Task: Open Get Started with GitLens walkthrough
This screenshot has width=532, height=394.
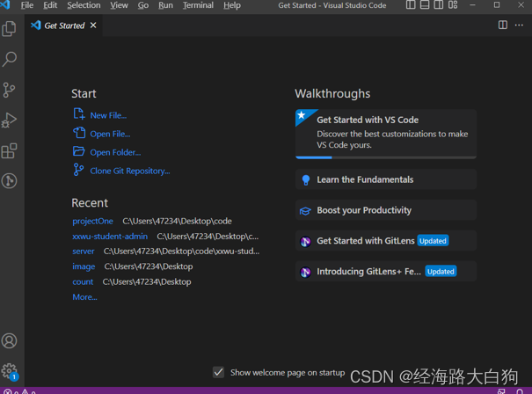Action: pyautogui.click(x=386, y=241)
